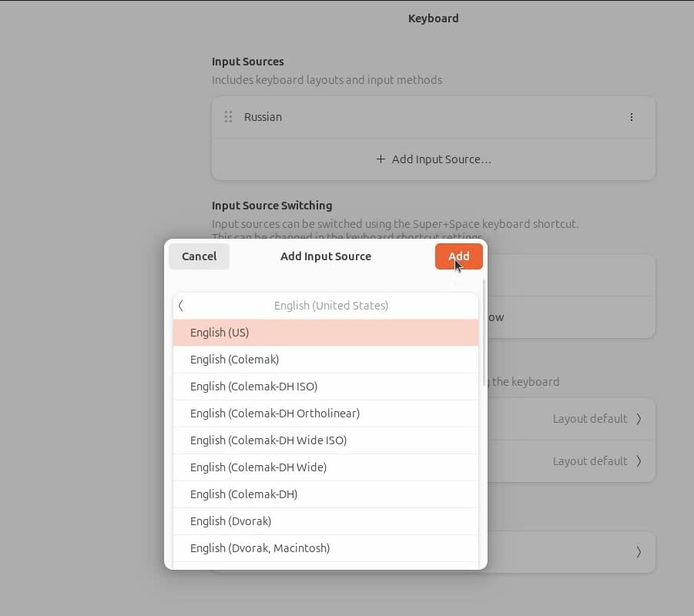Open the second Layout default row

coord(571,461)
